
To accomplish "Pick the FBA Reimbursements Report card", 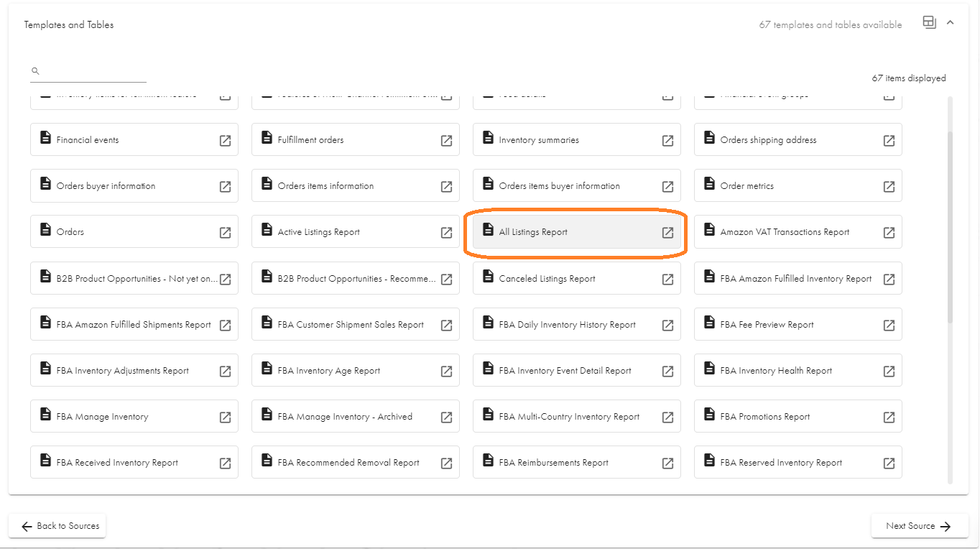I will (x=553, y=463).
